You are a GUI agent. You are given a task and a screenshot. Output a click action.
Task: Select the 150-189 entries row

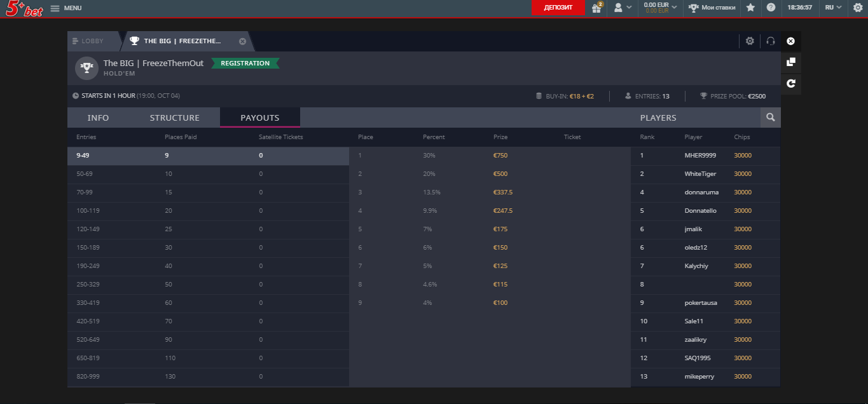tap(209, 248)
